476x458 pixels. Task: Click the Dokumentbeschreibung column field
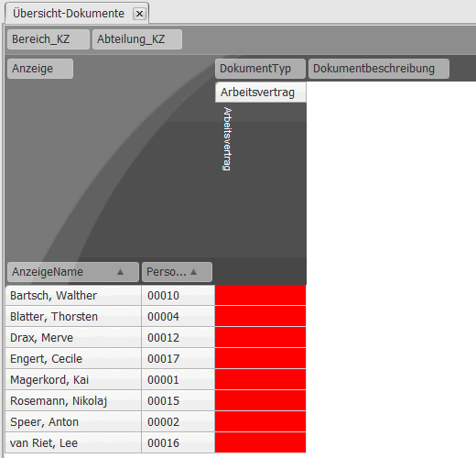pyautogui.click(x=379, y=69)
